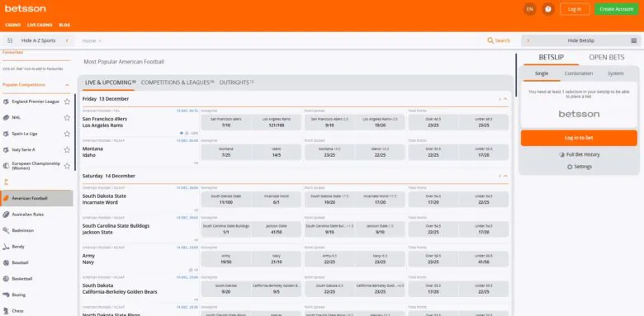Viewport: 644px width, 316px height.
Task: Choose the System bet type tab
Action: (x=615, y=73)
